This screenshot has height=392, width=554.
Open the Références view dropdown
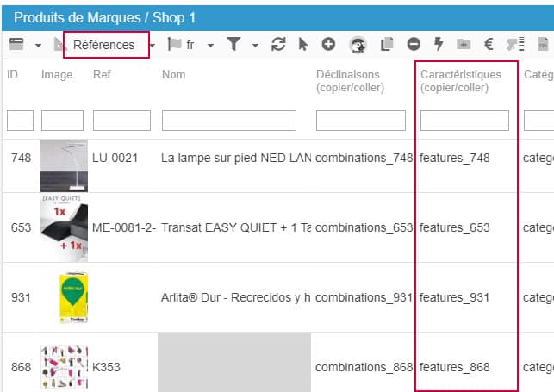point(106,45)
